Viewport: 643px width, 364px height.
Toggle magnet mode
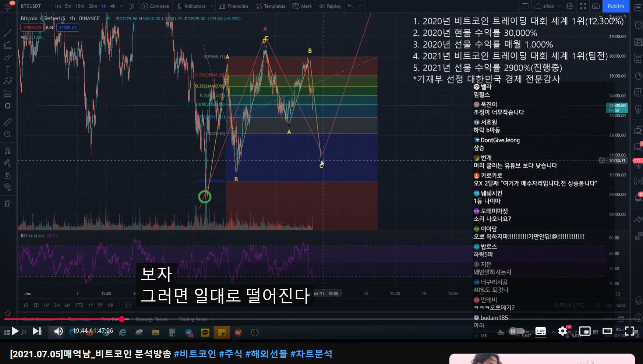point(7,150)
